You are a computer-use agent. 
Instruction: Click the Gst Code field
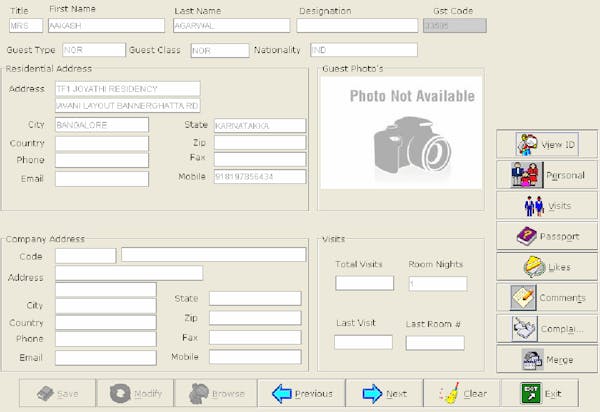coord(455,26)
